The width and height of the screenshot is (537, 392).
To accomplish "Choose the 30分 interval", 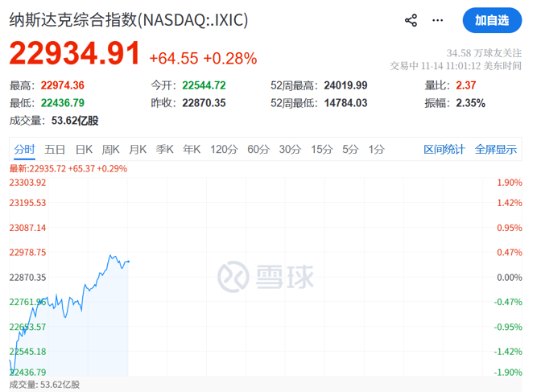I will tap(290, 149).
